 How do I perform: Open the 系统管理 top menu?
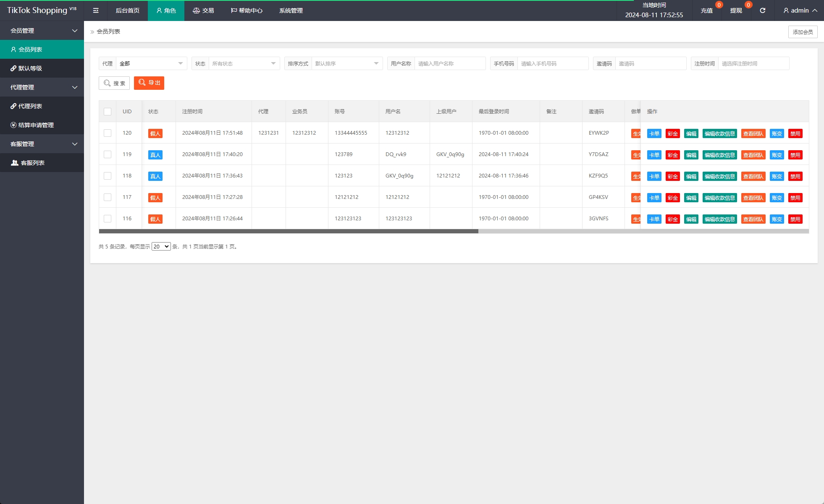click(291, 10)
